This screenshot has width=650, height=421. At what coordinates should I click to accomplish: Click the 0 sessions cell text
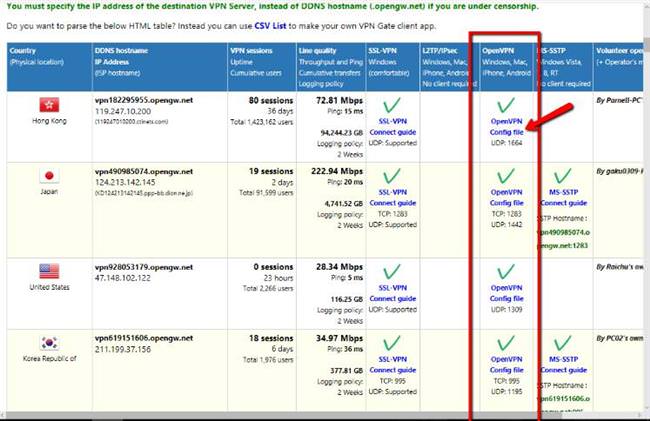(x=273, y=267)
